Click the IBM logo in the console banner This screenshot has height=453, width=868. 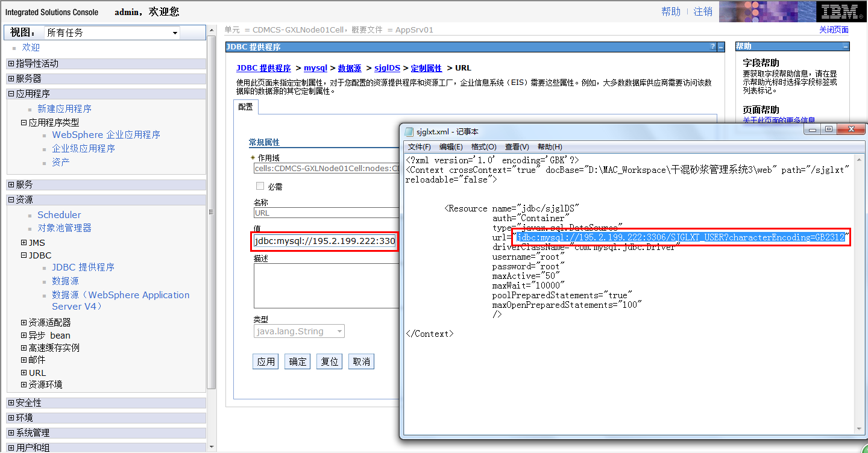coord(840,11)
